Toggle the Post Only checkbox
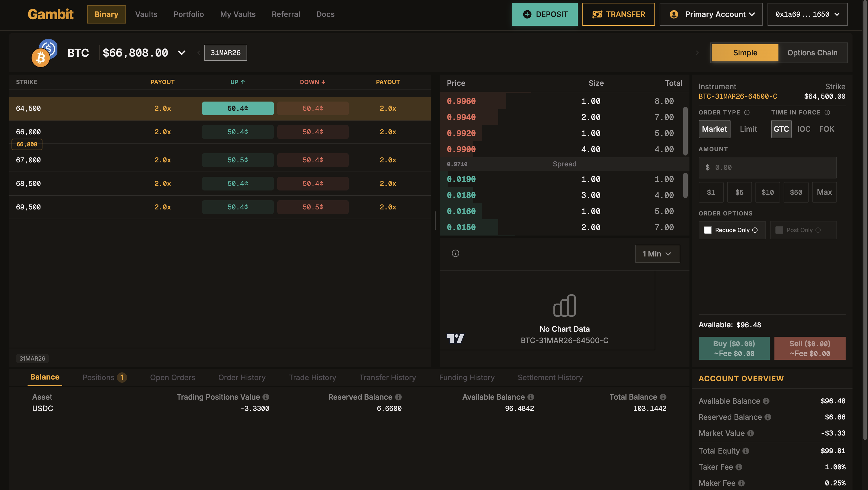The image size is (868, 490). click(779, 230)
